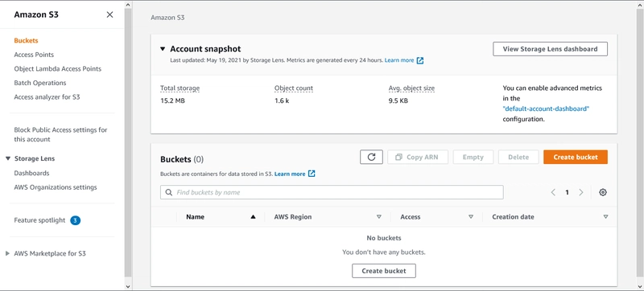Collapse the Storage Lens navigation group
This screenshot has height=291, width=644.
[8, 158]
